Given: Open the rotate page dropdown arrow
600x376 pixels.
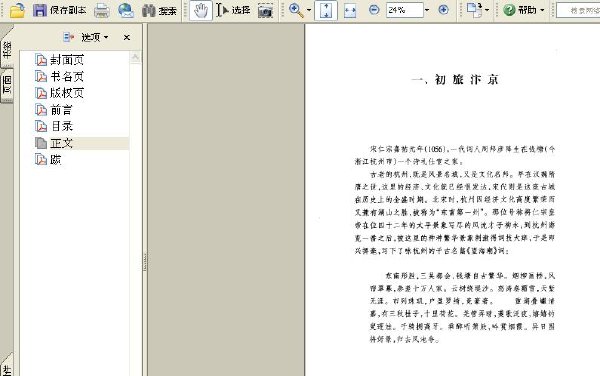Looking at the screenshot, I should point(487,10).
